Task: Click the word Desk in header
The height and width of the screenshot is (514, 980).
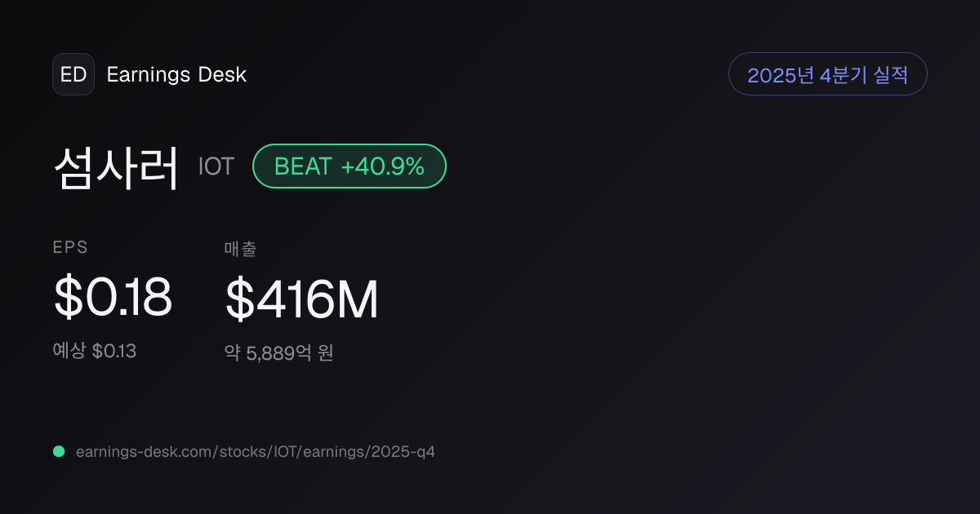Action: pyautogui.click(x=222, y=75)
